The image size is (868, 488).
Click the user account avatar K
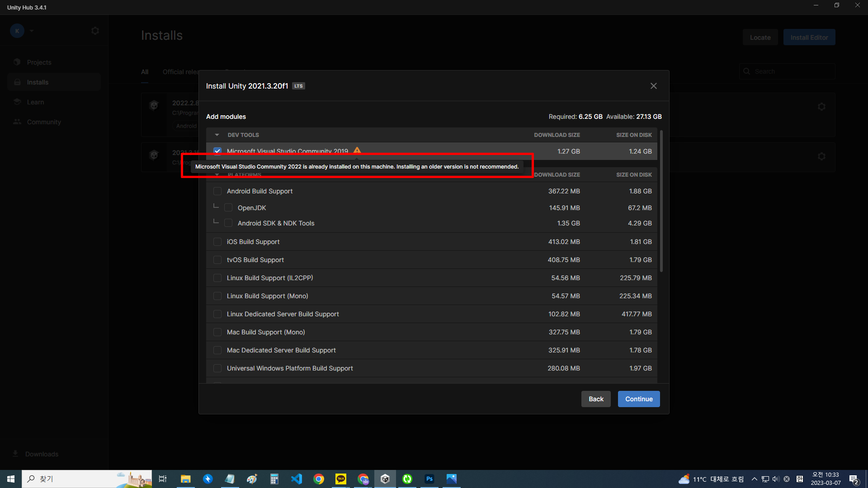pyautogui.click(x=17, y=31)
